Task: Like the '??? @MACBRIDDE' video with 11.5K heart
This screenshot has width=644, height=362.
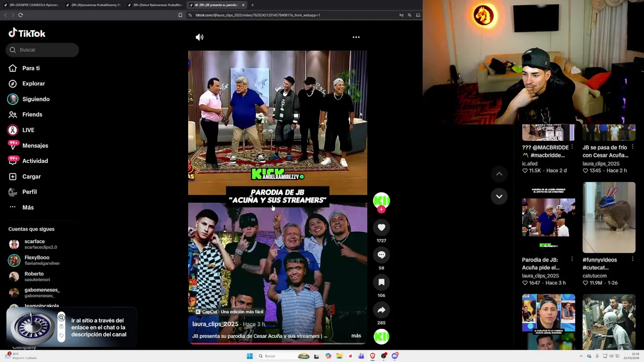Action: (x=525, y=170)
